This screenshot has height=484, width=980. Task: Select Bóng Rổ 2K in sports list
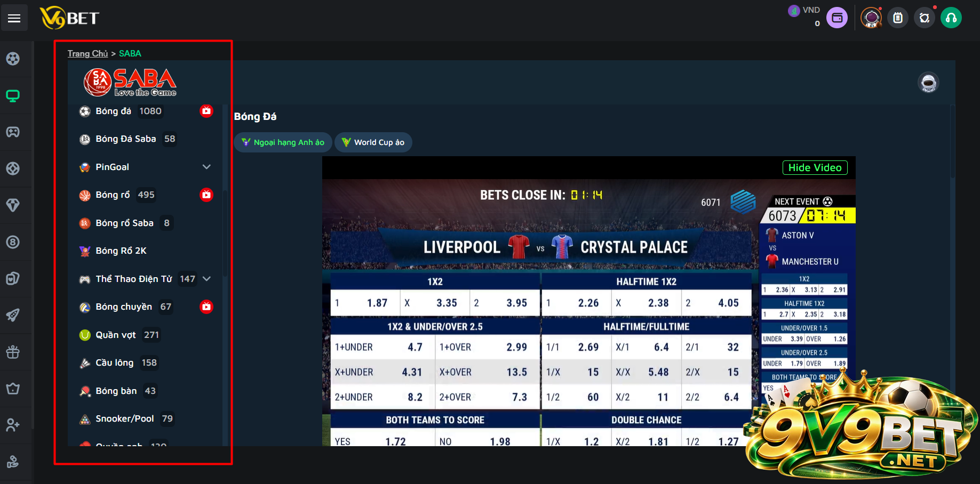pyautogui.click(x=121, y=251)
